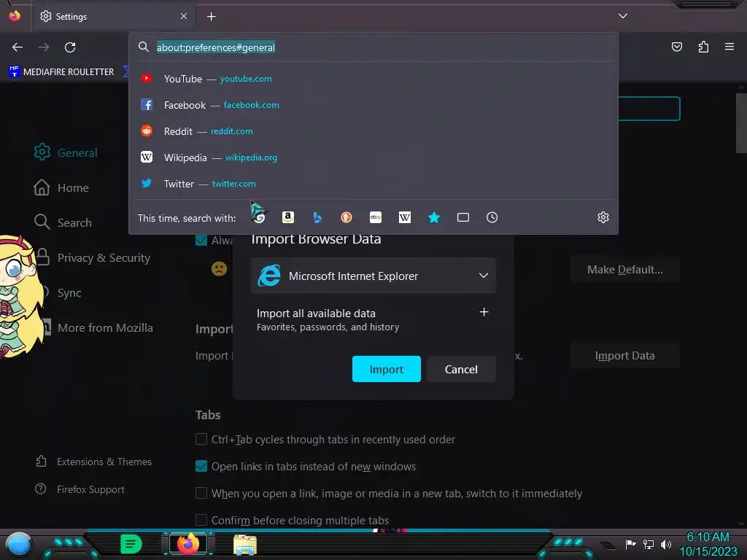Toggle Confirm before closing multiple tabs
The width and height of the screenshot is (747, 560).
[201, 520]
